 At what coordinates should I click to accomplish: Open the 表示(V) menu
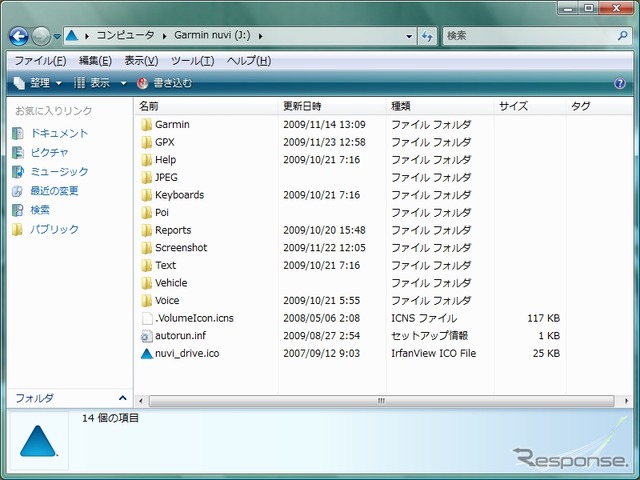coord(141,61)
